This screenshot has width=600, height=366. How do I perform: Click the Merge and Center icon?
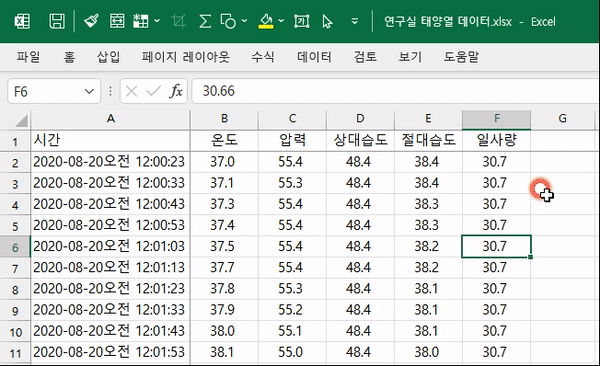coord(117,21)
